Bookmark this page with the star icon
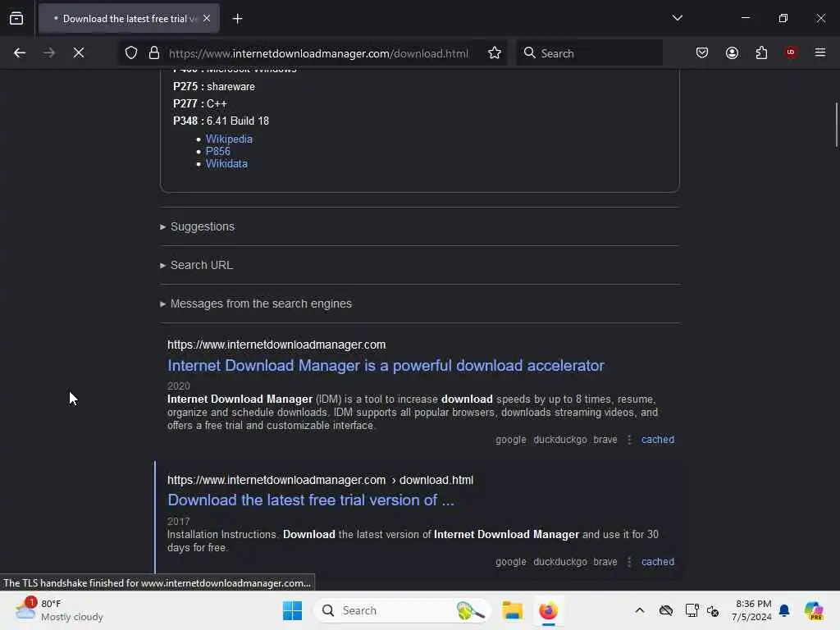 click(495, 53)
